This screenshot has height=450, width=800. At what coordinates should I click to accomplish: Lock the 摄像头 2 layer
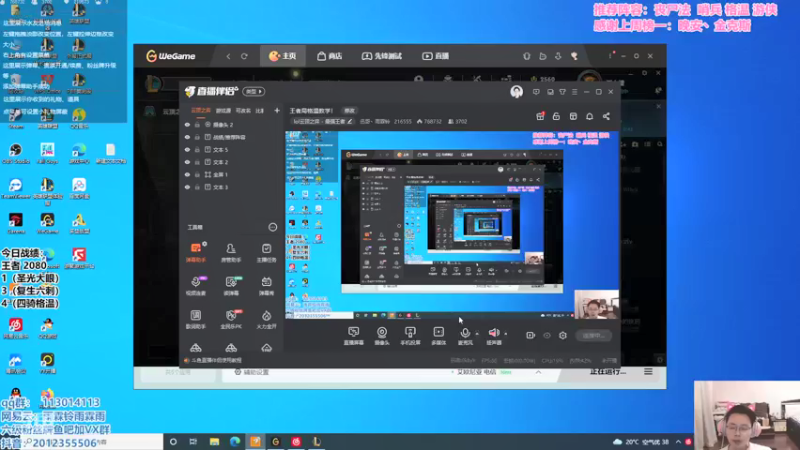(197, 124)
